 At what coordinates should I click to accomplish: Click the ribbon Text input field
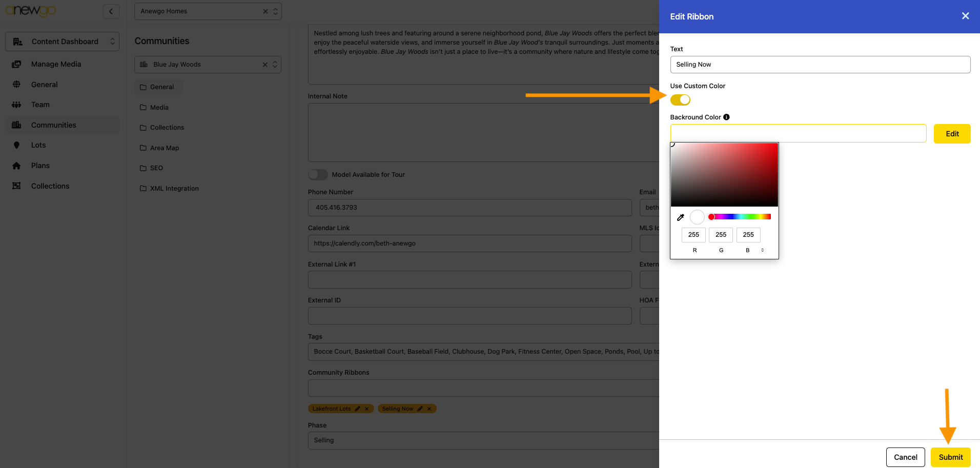[820, 65]
